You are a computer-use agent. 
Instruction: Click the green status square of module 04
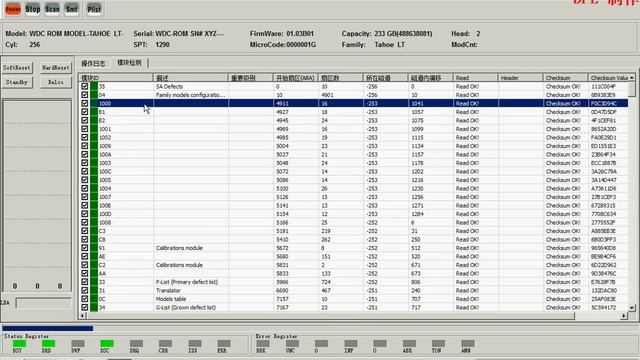[x=94, y=95]
